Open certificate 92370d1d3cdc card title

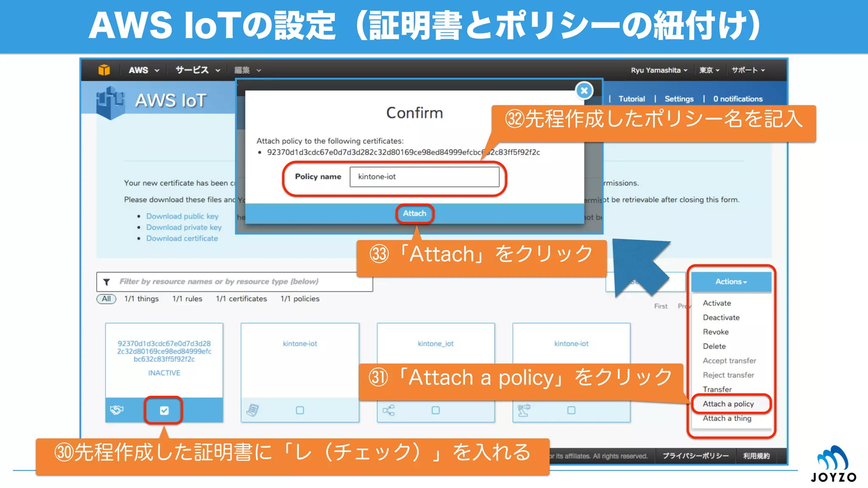pyautogui.click(x=164, y=351)
